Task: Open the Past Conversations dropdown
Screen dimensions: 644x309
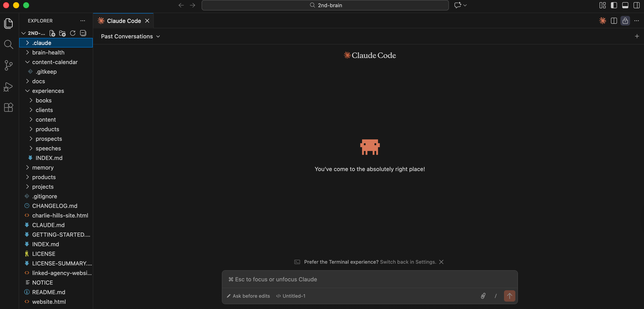Action: (130, 36)
